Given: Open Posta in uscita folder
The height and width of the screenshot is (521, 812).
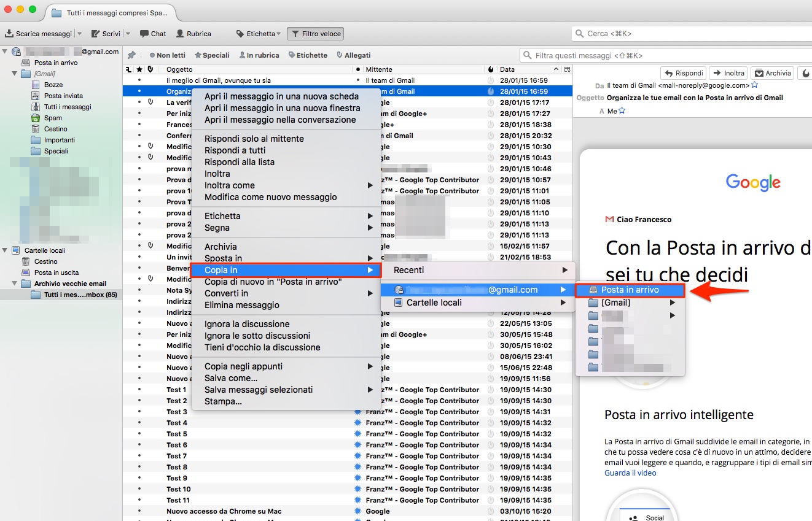Looking at the screenshot, I should coord(57,272).
